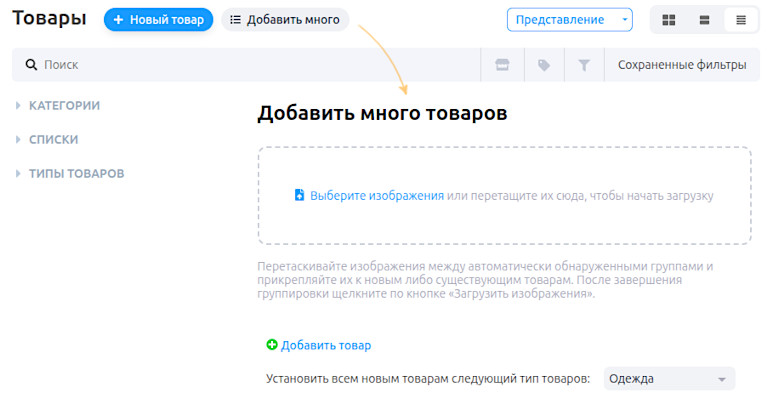
Task: Click the Выберите изображения link
Action: pos(377,196)
